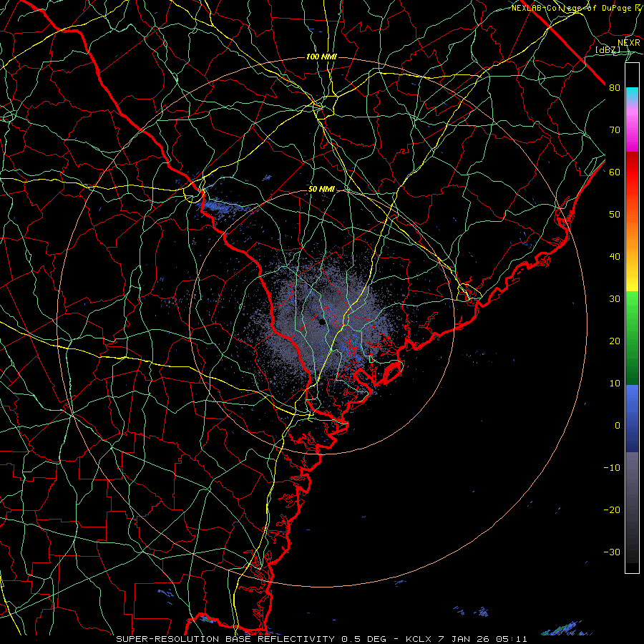644x644 pixels.
Task: Click the 100 NMI range ring label
Action: point(321,57)
